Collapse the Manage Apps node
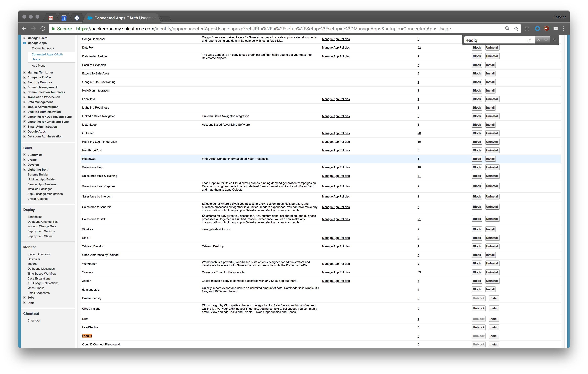The width and height of the screenshot is (588, 374). (x=25, y=43)
